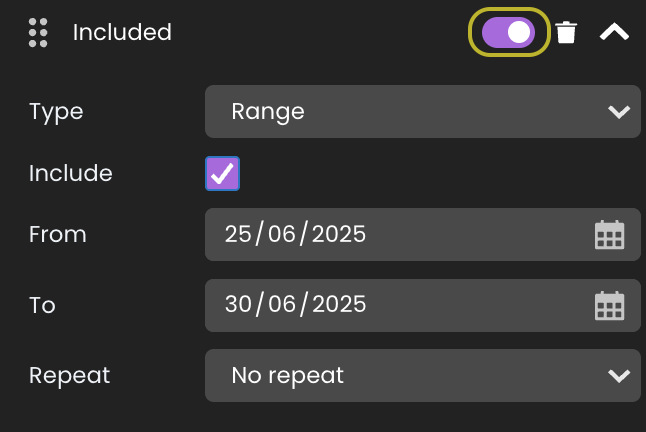
Task: Toggle the purple Included switch off
Action: pos(509,33)
